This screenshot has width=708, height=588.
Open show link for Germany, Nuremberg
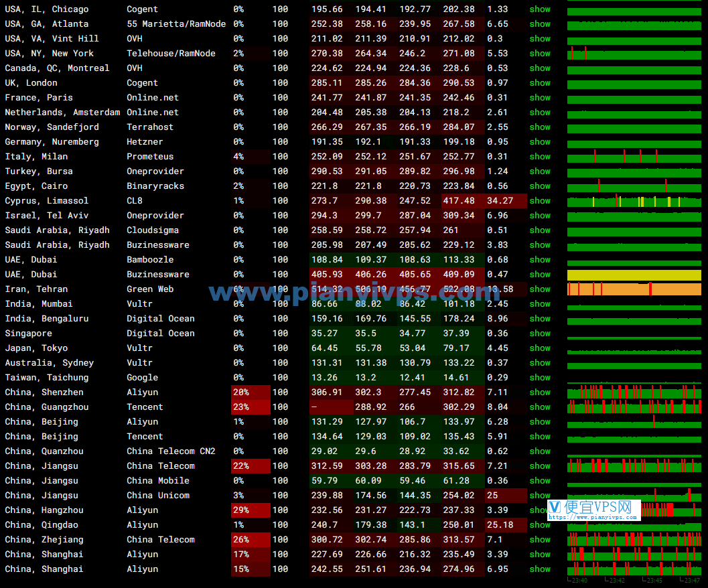coord(540,142)
